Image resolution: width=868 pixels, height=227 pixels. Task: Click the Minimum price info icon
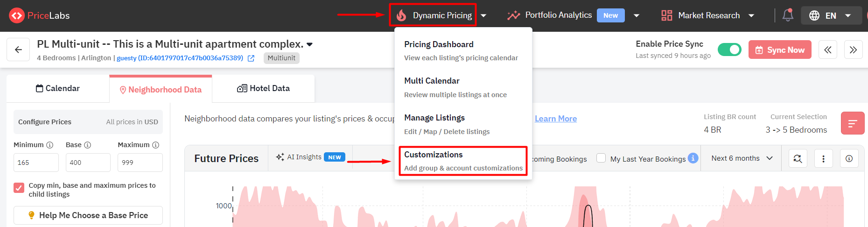[x=50, y=145]
